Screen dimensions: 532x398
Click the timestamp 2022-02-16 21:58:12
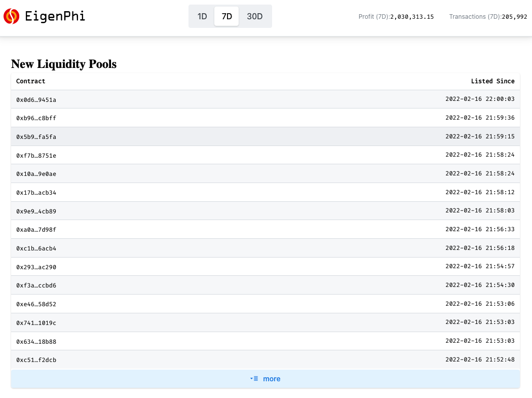[x=480, y=192]
